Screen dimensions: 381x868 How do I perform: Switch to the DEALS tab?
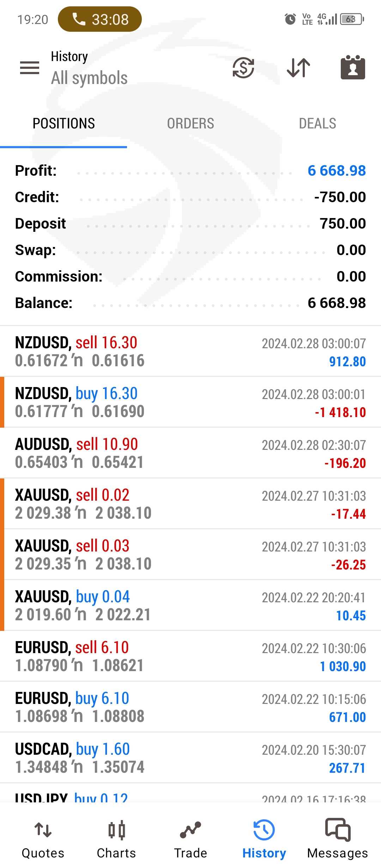(317, 123)
